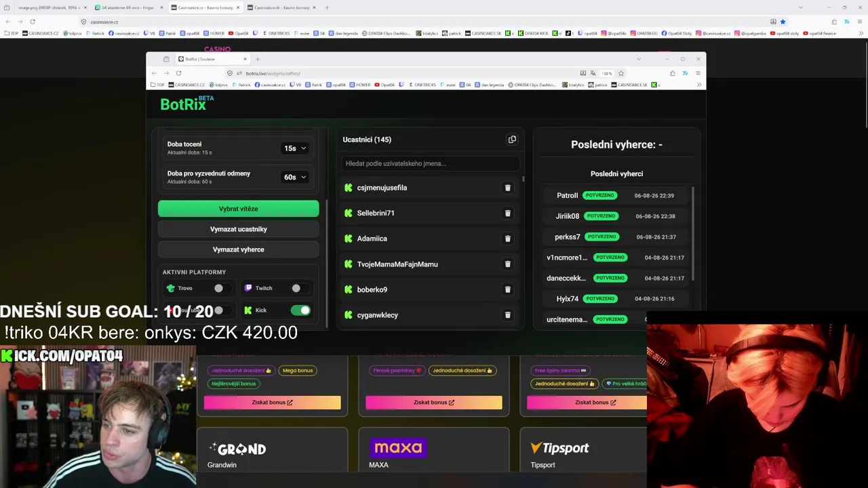Click the Grandwin casino card logo

237,449
